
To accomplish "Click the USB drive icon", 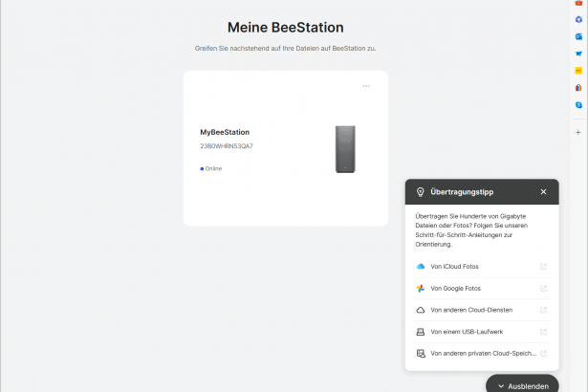I will [x=421, y=332].
